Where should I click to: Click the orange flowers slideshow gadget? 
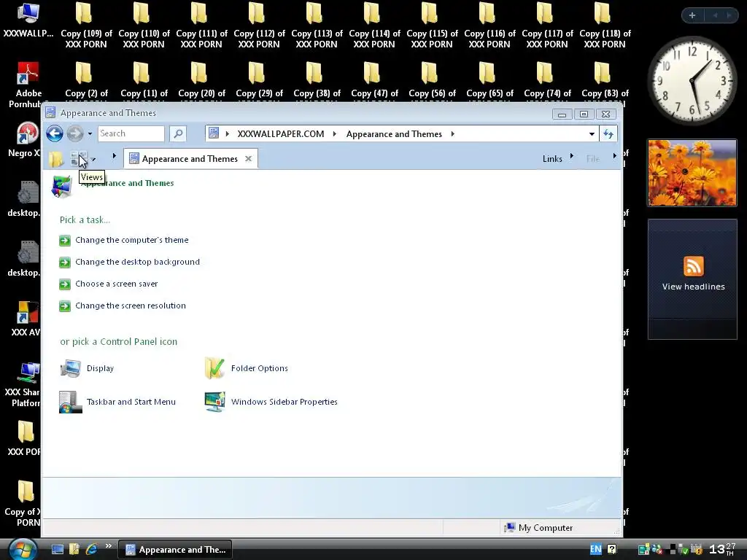(x=692, y=173)
